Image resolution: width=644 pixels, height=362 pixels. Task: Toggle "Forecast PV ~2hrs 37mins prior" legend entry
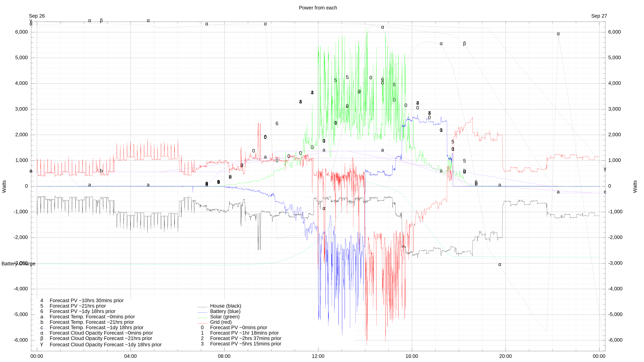click(246, 338)
